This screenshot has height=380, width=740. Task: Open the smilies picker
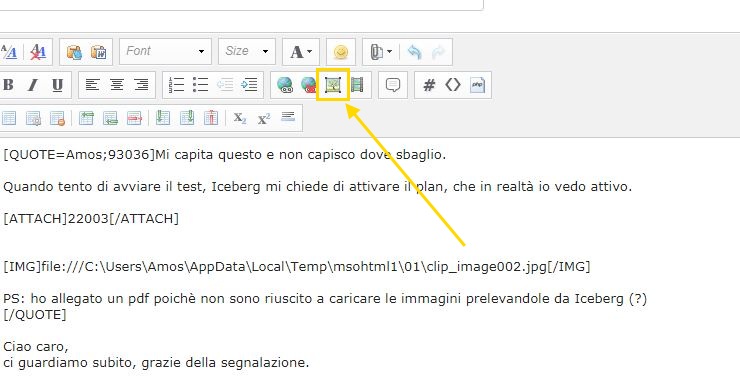tap(341, 51)
